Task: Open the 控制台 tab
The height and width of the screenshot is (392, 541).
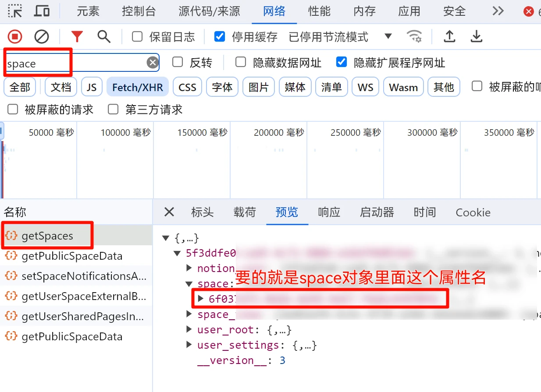Action: (x=139, y=11)
